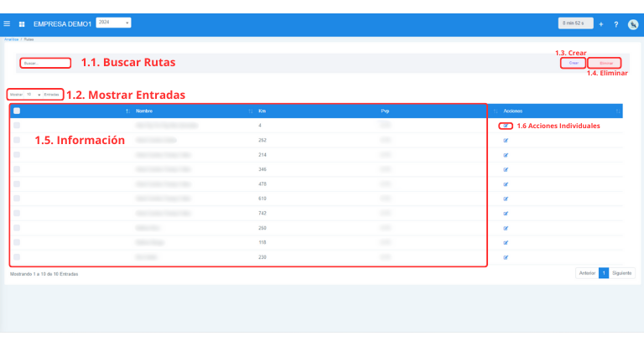Edit the route with 742 Km
The height and width of the screenshot is (346, 644).
click(506, 214)
